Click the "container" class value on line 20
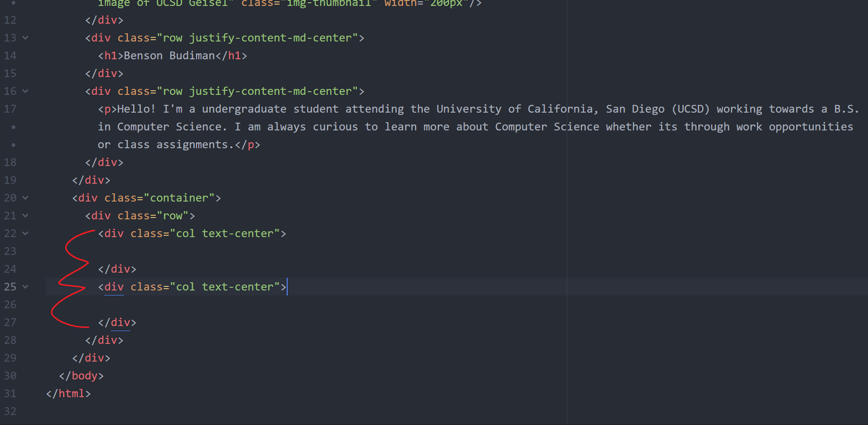The width and height of the screenshot is (868, 425). point(179,198)
